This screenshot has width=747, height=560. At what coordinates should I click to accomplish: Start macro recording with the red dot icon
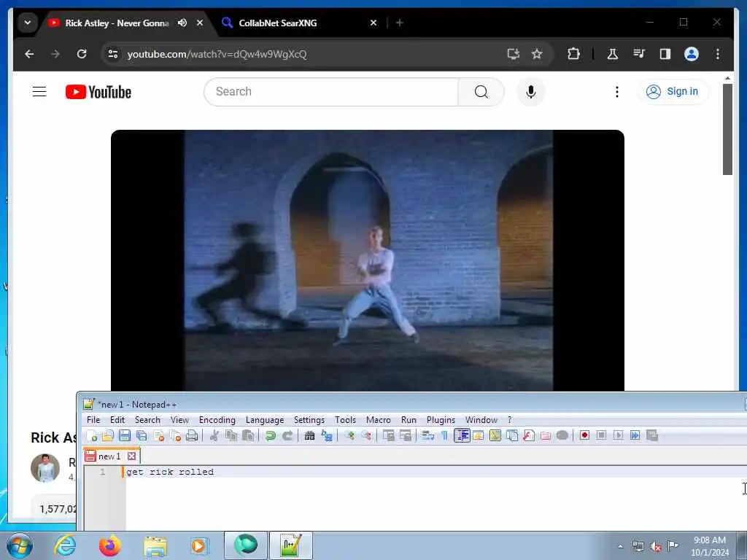point(584,435)
